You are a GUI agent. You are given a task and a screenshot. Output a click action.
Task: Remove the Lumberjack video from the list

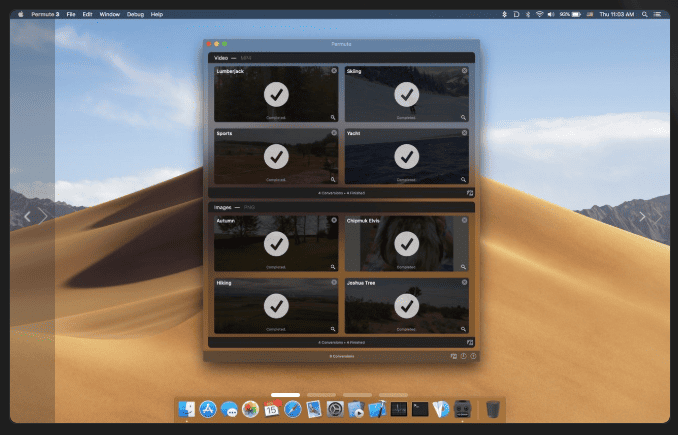[x=334, y=70]
